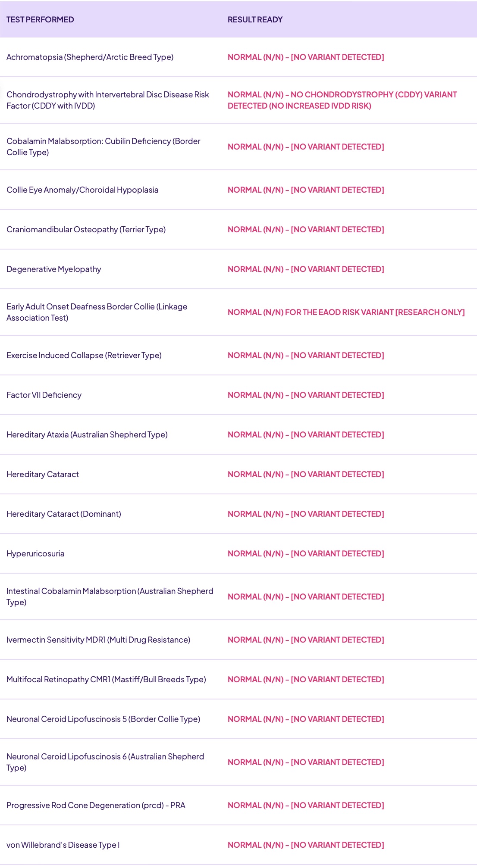
Task: Select Multifocal Retinopathy CMR1 test name
Action: coord(106,680)
